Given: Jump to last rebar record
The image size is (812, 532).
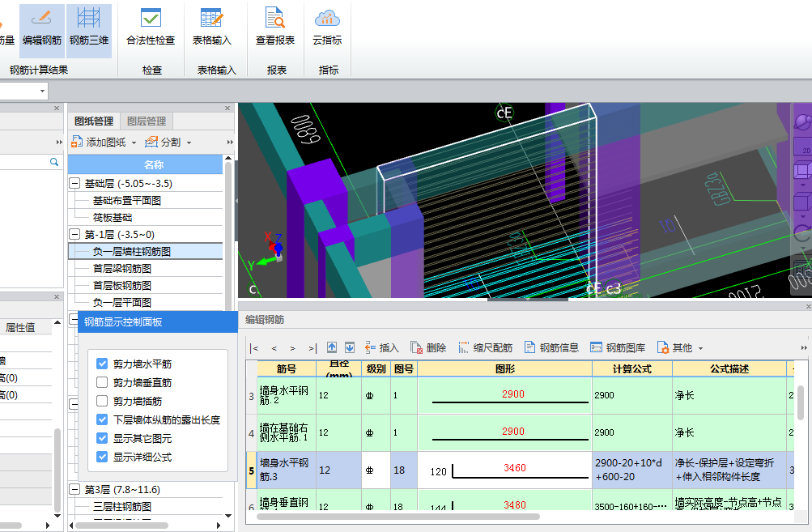Looking at the screenshot, I should (x=312, y=348).
